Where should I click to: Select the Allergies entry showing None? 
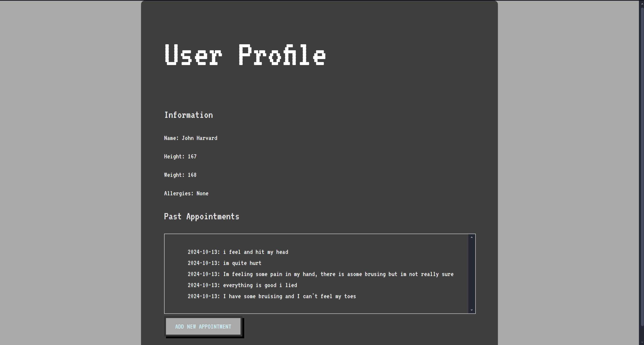[186, 193]
